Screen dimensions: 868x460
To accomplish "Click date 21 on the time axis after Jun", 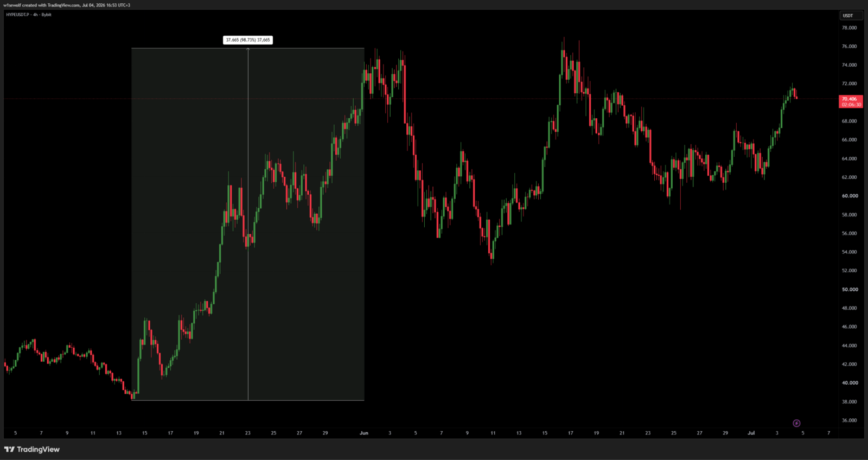I will click(622, 433).
